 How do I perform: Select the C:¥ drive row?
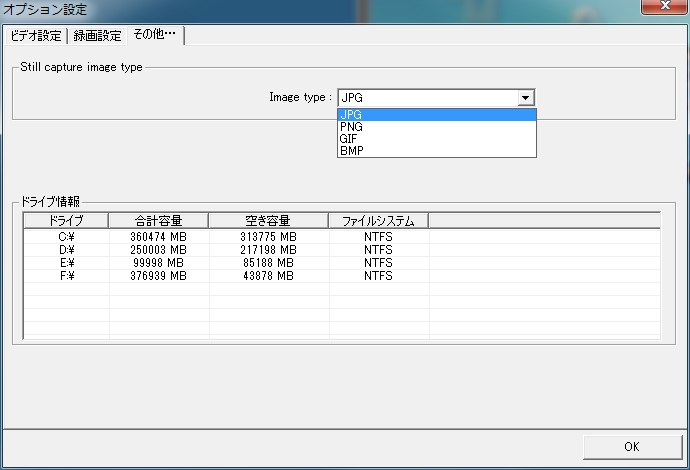pyautogui.click(x=66, y=237)
